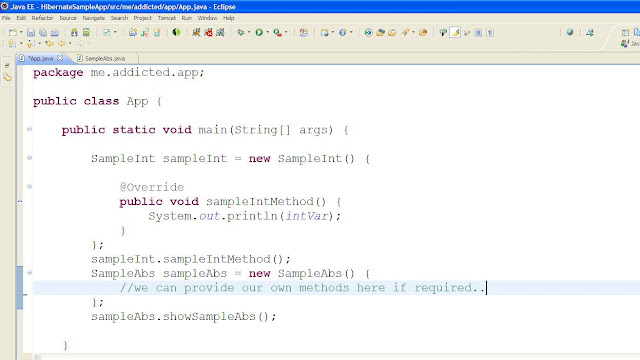Collapse the SampleAbs anonymous class fold
The image size is (640, 360).
[29, 273]
